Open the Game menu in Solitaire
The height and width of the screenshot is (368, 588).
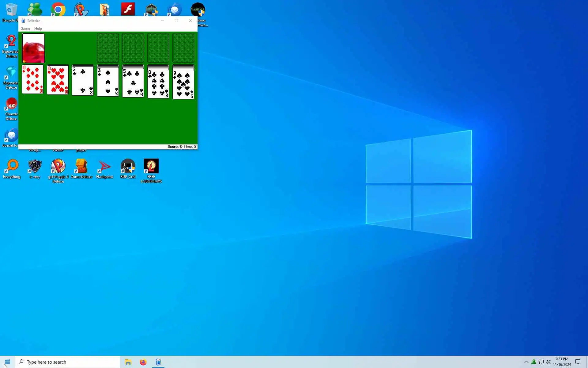click(x=25, y=29)
